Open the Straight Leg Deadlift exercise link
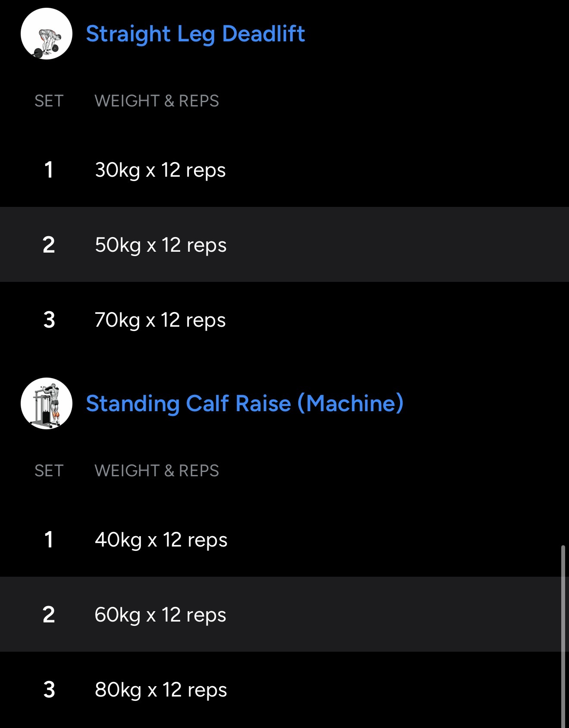569x728 pixels. (x=195, y=34)
